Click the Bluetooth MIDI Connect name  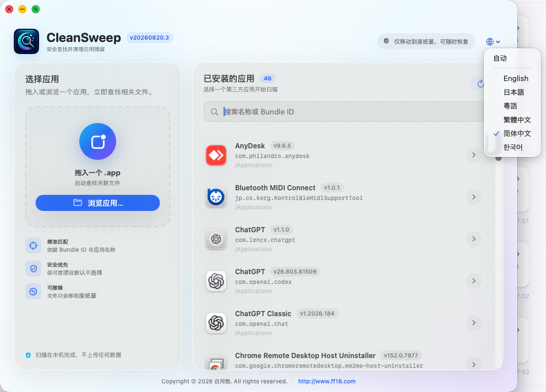[275, 187]
